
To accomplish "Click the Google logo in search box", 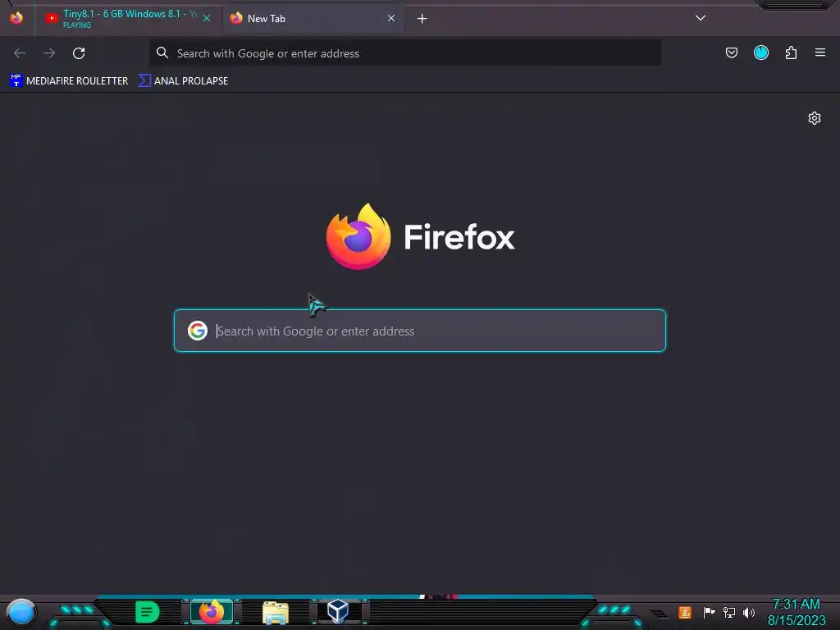I will [198, 331].
